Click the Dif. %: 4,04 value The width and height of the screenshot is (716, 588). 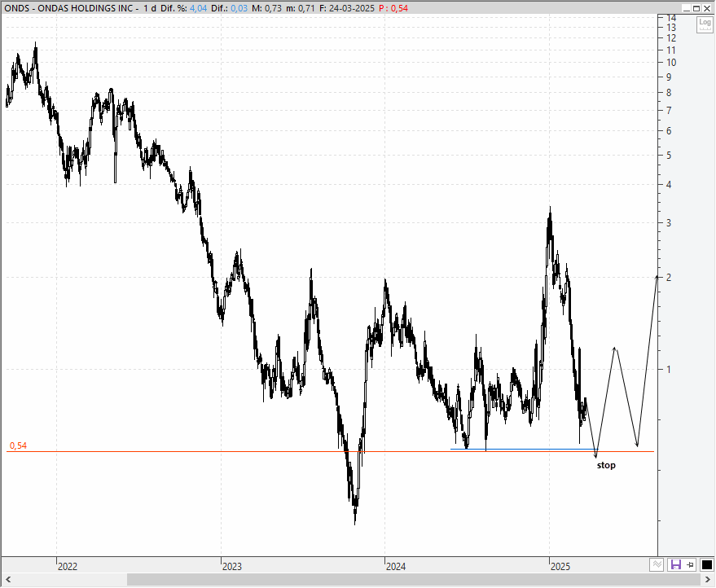(x=183, y=8)
